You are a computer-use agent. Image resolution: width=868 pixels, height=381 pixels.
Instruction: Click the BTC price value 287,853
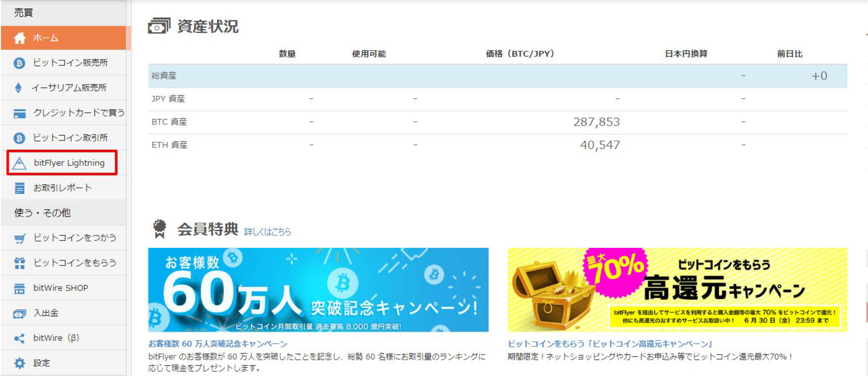(x=596, y=122)
